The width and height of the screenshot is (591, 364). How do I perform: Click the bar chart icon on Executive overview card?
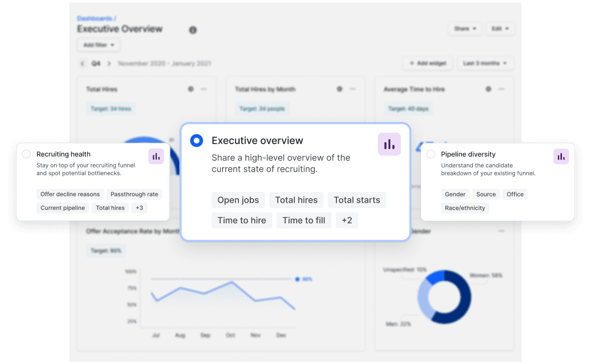click(390, 144)
